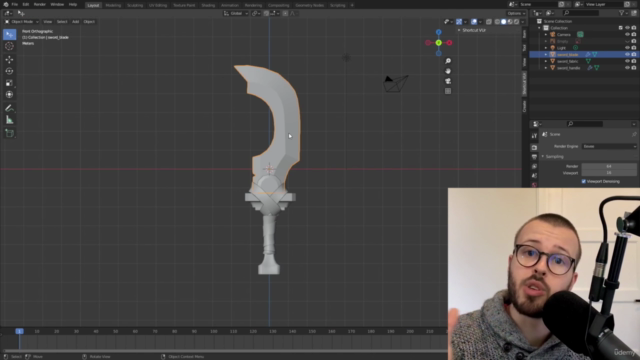Select sword_handle in the outliner
The width and height of the screenshot is (640, 360).
pyautogui.click(x=568, y=68)
